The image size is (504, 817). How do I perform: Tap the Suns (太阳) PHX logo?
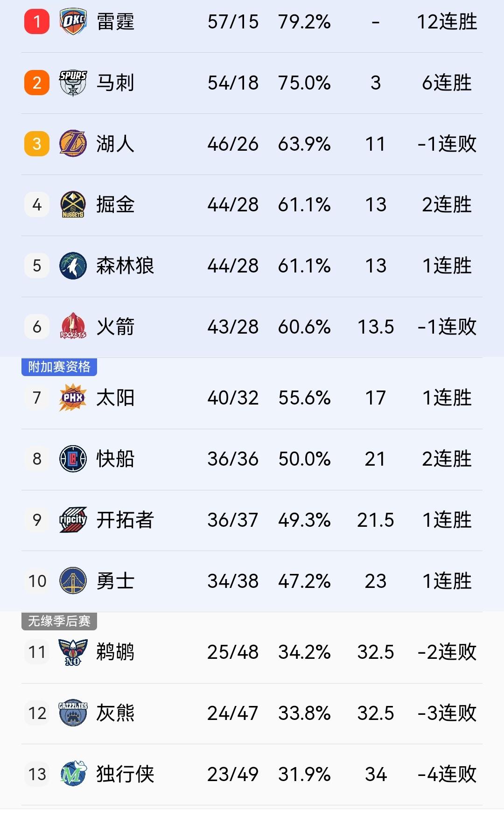[73, 398]
